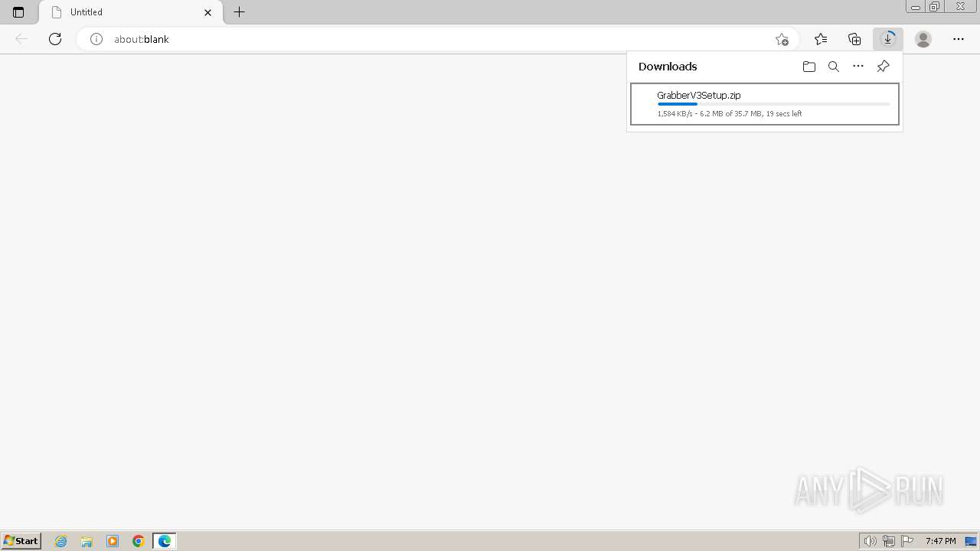The image size is (980, 551).
Task: Open downloads folder from Downloads panel
Action: tap(809, 67)
